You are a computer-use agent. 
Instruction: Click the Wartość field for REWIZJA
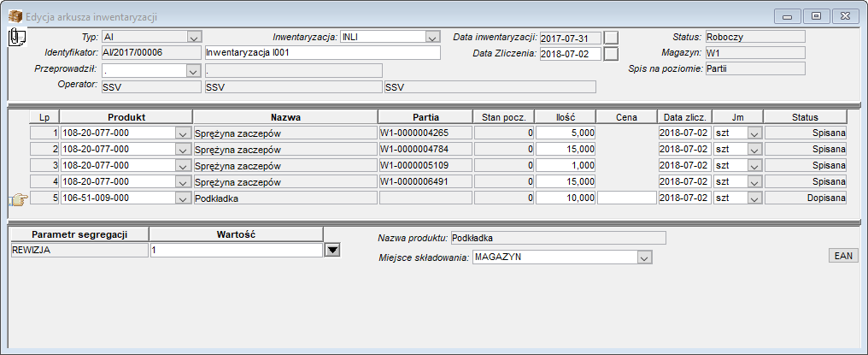(x=237, y=250)
